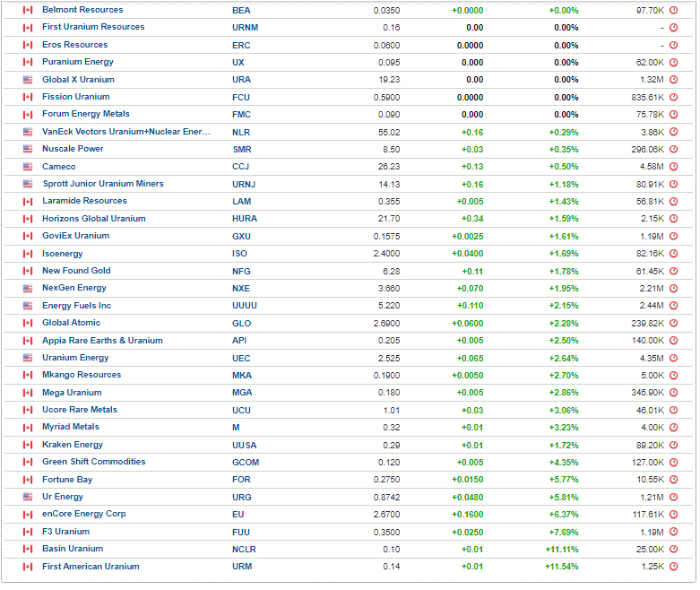Click the +0.1600 change for enCore Energy

coord(467,515)
